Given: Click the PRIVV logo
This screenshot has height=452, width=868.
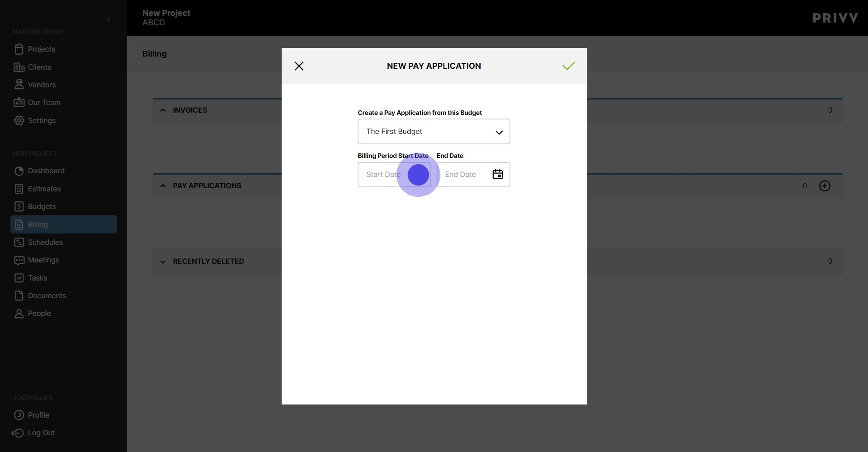Looking at the screenshot, I should (835, 18).
